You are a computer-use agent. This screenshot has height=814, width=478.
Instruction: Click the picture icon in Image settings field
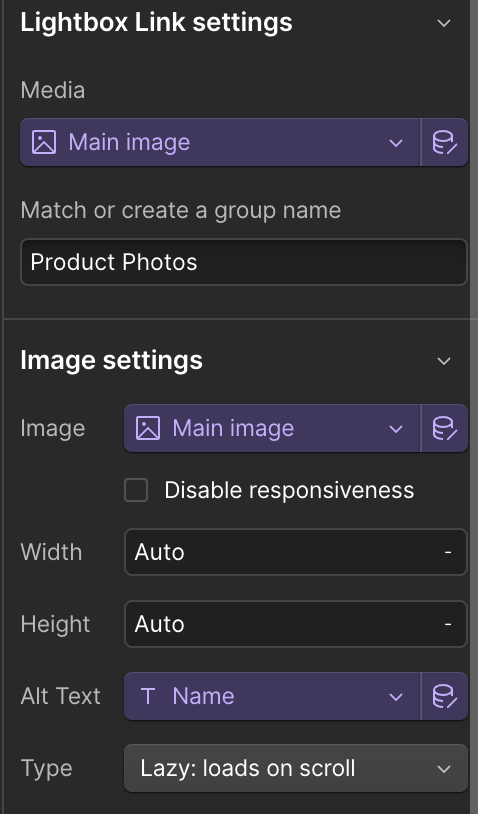147,428
